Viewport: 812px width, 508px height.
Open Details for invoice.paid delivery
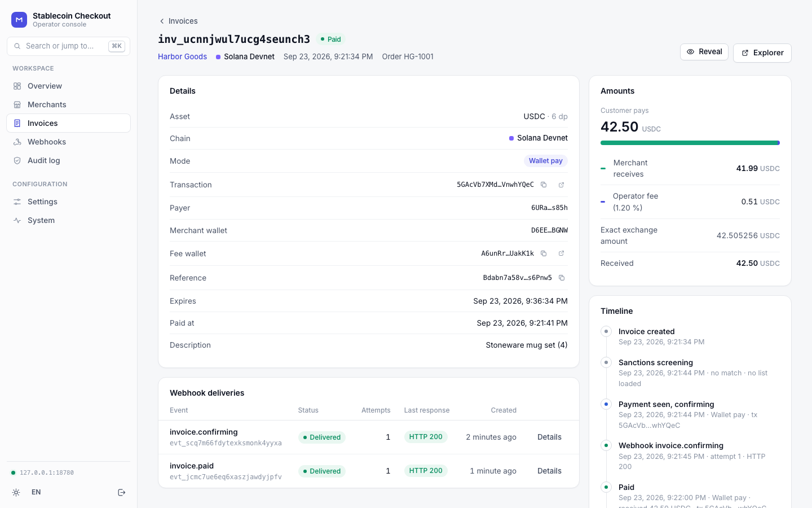pyautogui.click(x=549, y=471)
